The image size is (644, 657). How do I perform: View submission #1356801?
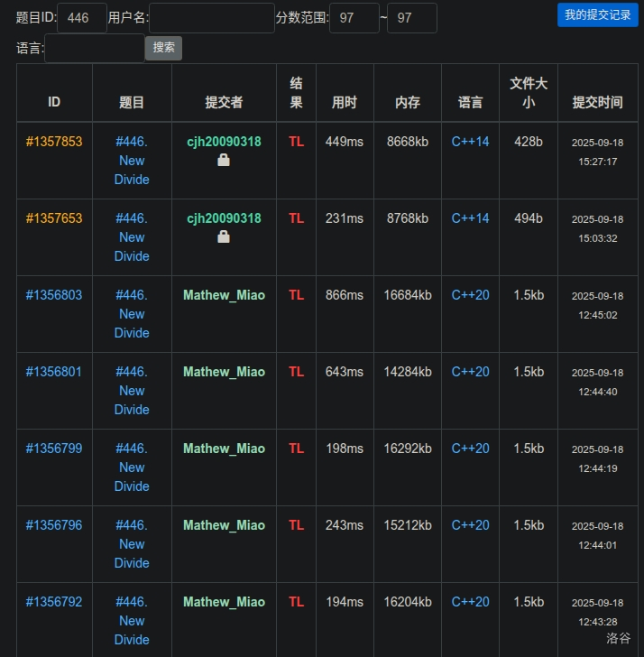(x=54, y=372)
